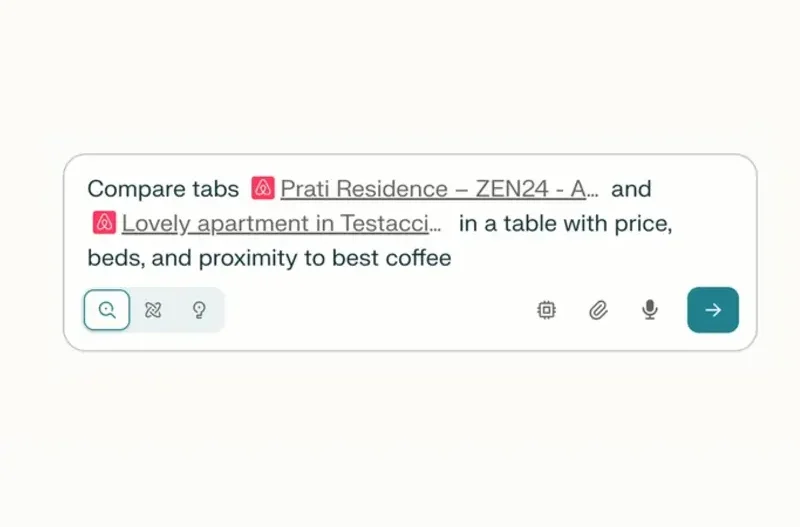Click the Airbnb logo beside Lovely apartment
The width and height of the screenshot is (800, 527).
pyautogui.click(x=104, y=223)
